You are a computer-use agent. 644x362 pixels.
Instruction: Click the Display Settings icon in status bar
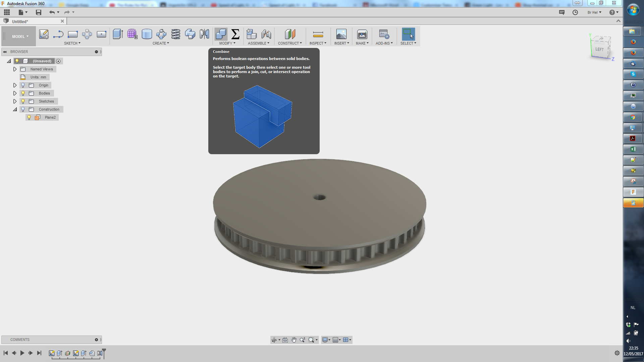pyautogui.click(x=326, y=340)
